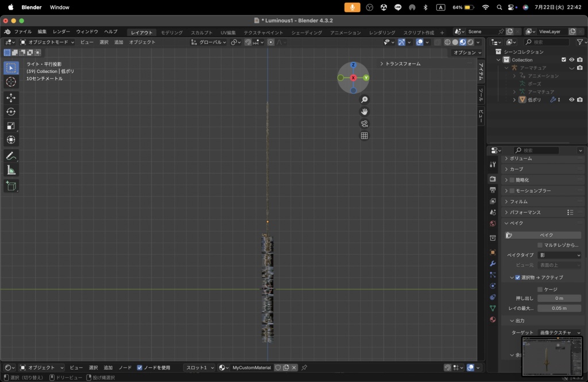Screen dimensions: 588x382
Task: Open the オブジェクトモード mode dropdown
Action: tap(47, 42)
